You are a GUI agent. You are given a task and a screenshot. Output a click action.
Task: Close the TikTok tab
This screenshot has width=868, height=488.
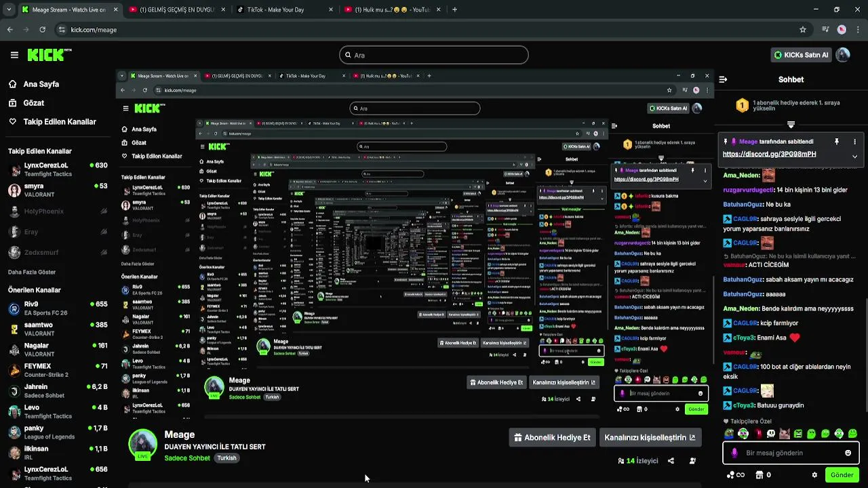[x=331, y=9]
